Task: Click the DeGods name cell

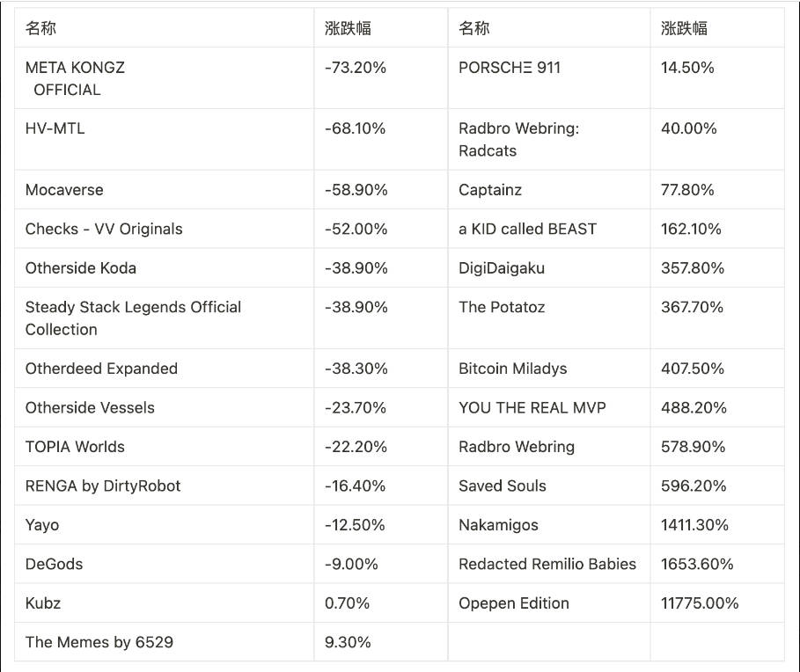Action: [54, 564]
